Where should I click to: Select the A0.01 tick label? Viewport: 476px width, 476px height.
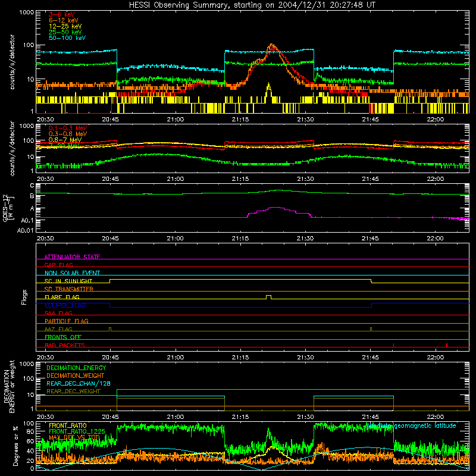tap(25, 230)
